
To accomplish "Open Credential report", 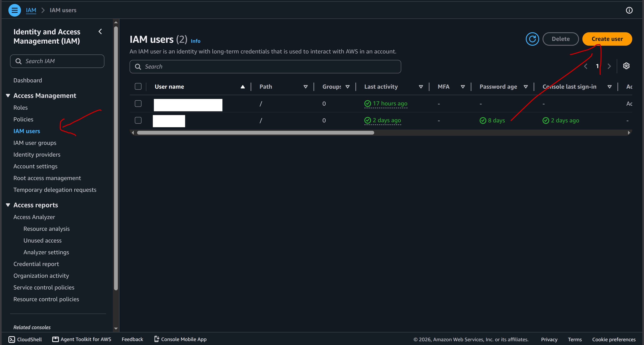I will pos(36,264).
